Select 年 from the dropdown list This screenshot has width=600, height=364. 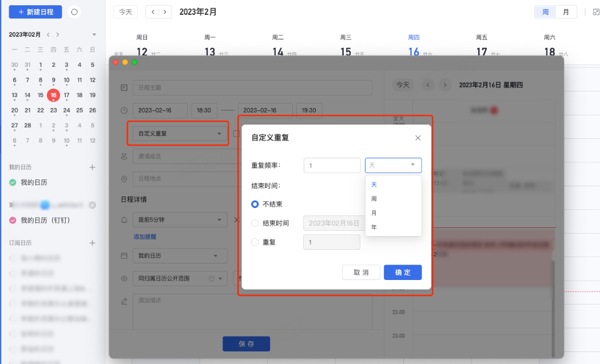point(394,227)
